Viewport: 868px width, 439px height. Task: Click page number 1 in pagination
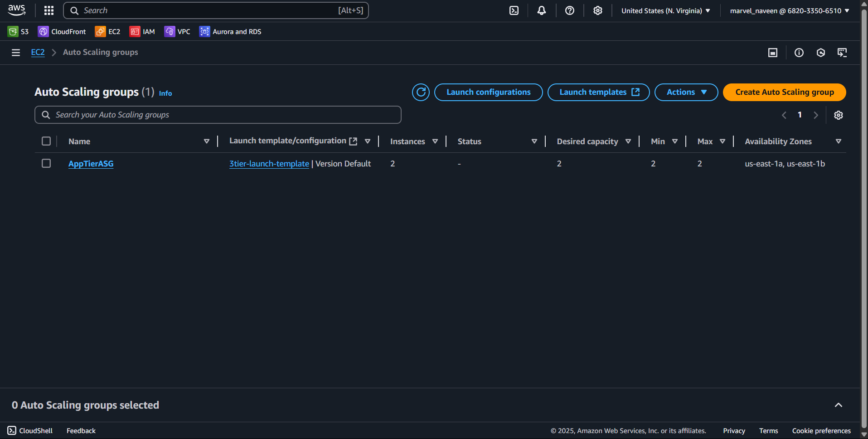click(x=800, y=115)
